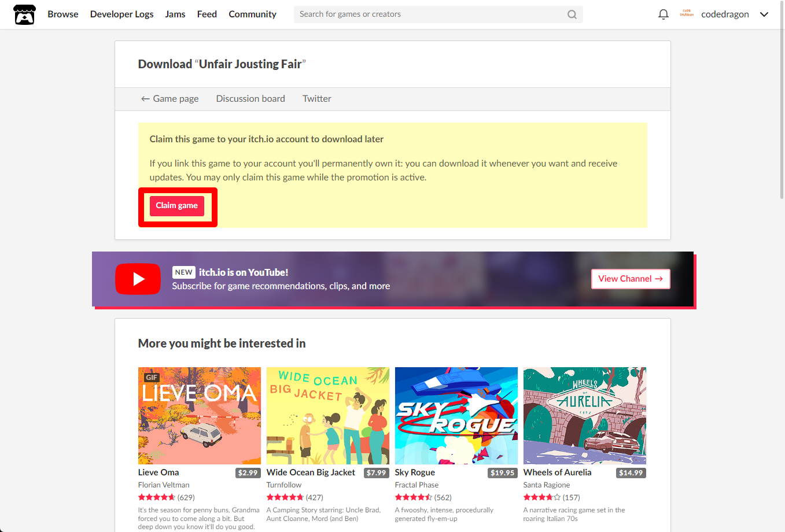Screen dimensions: 785x532
Task: Return to the Game page
Action: 170,99
